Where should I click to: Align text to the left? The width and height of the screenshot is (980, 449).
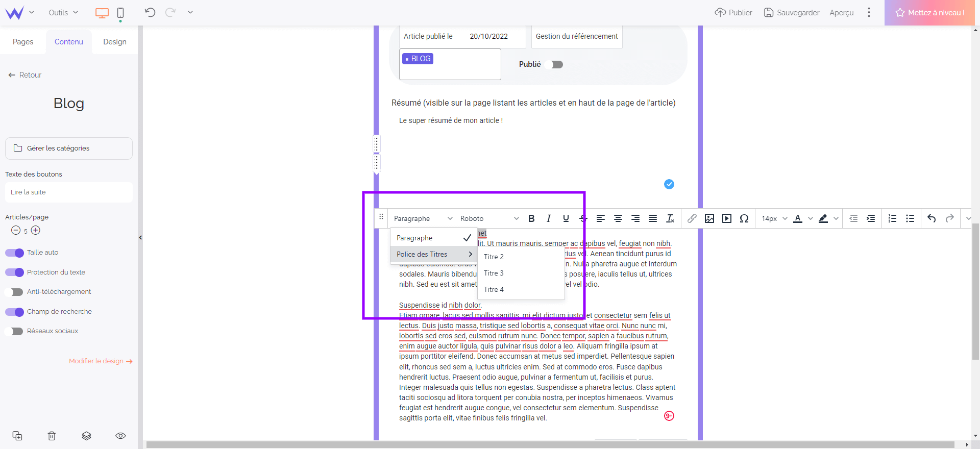[601, 218]
